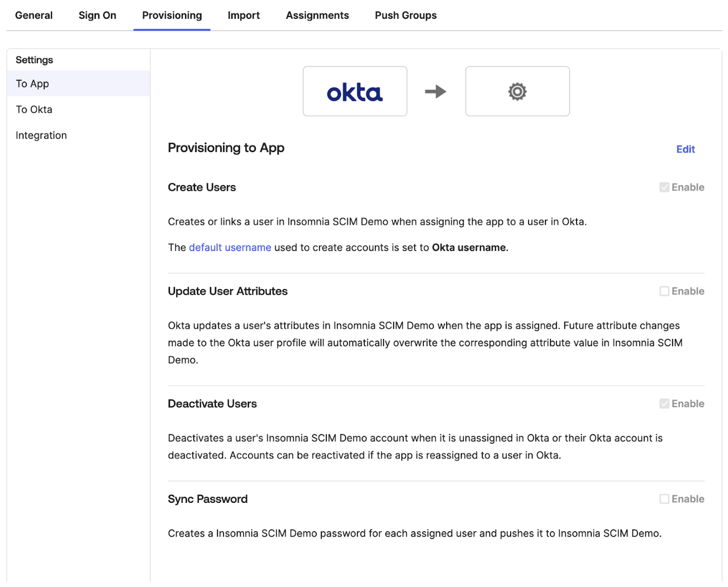Image resolution: width=728 pixels, height=587 pixels.
Task: Enable Update User Attributes checkbox
Action: pyautogui.click(x=664, y=291)
